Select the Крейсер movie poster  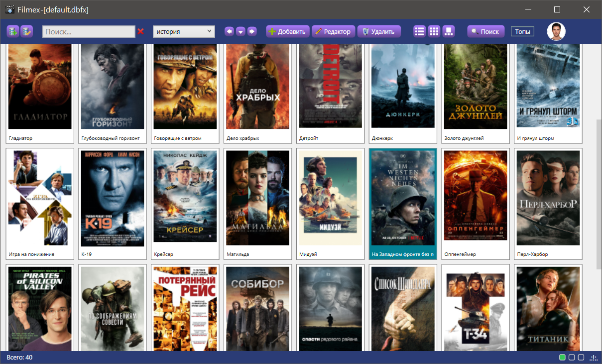(x=185, y=198)
